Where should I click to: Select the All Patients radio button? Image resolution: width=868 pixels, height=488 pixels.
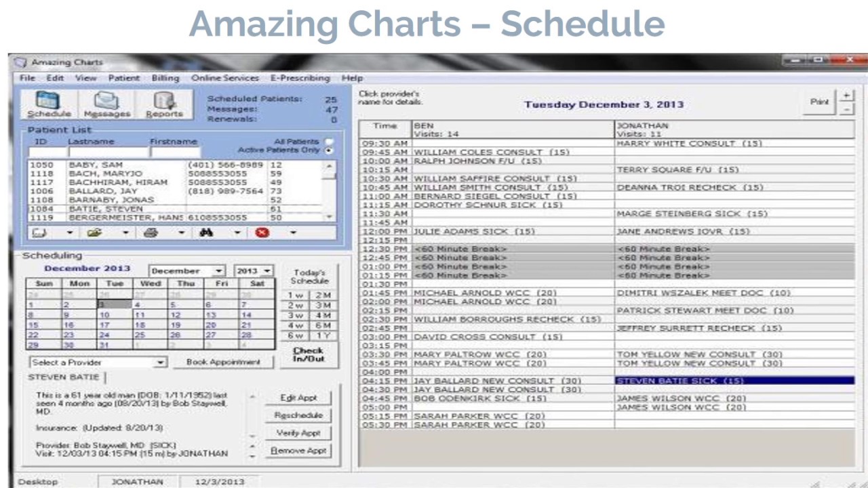tap(330, 142)
